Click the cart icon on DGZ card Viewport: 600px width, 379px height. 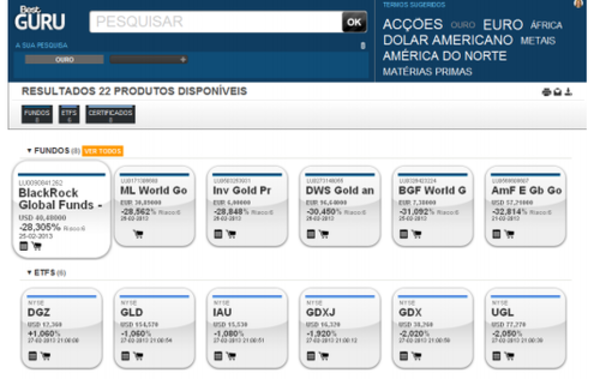pyautogui.click(x=46, y=356)
